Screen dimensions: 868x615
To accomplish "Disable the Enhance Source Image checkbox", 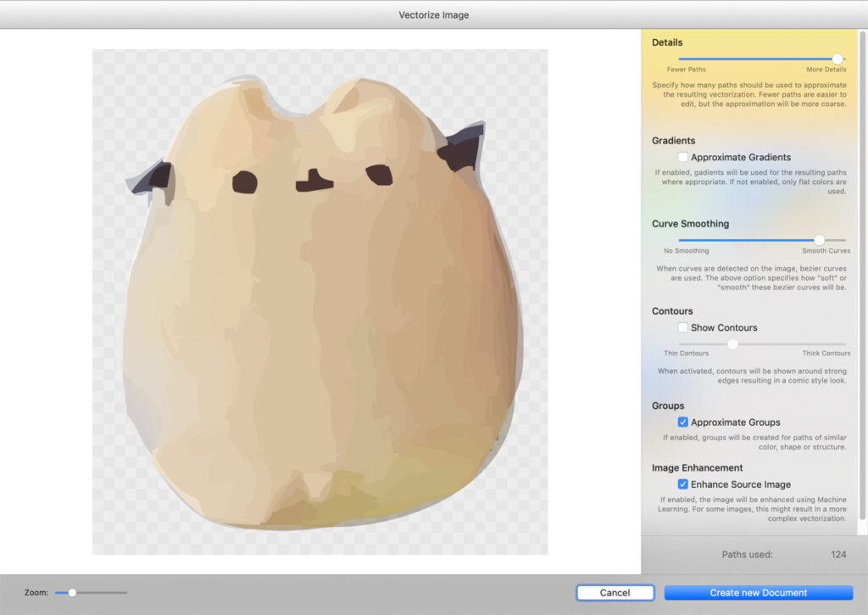I will (683, 484).
